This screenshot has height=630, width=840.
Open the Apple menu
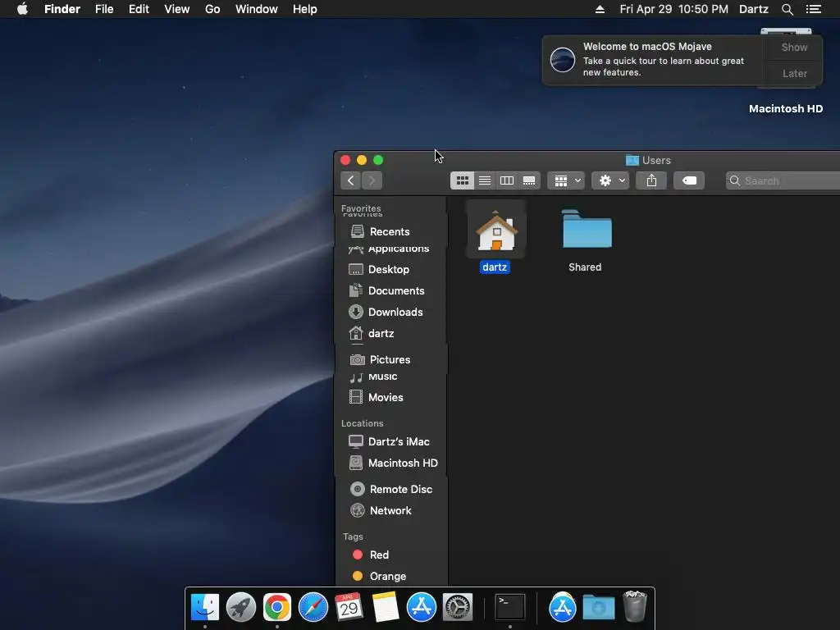[x=22, y=9]
